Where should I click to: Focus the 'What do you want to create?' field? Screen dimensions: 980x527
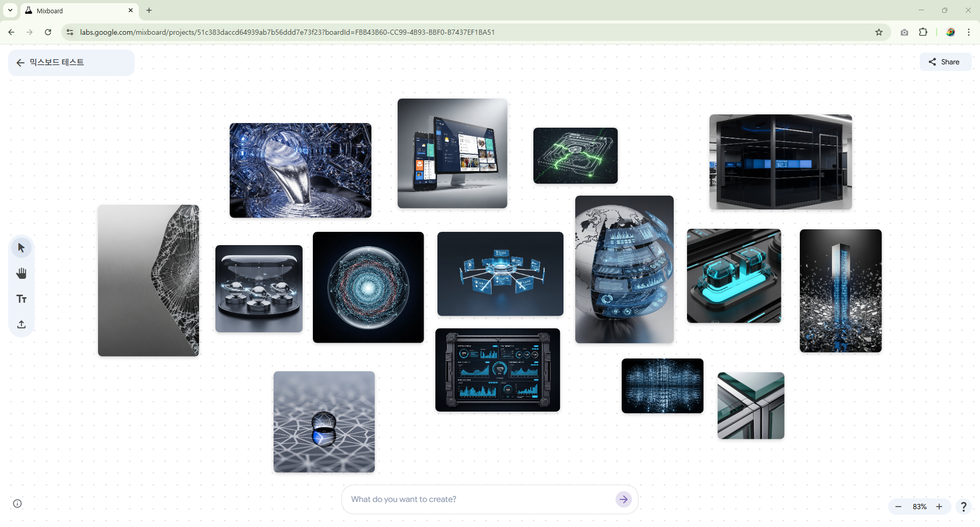point(480,499)
